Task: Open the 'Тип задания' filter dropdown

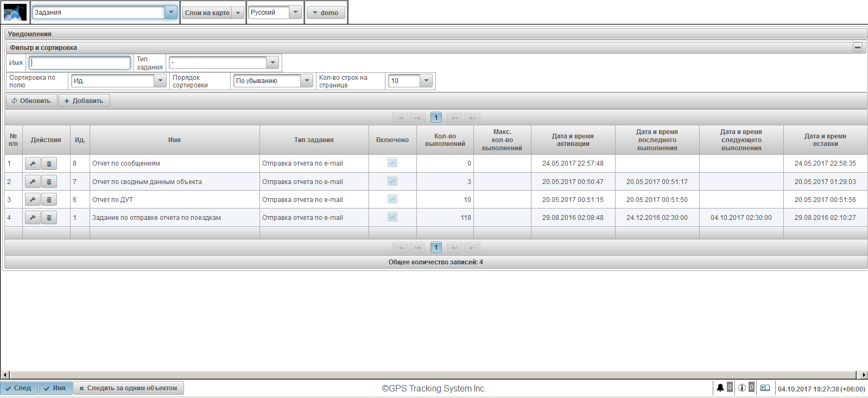Action: (x=273, y=63)
